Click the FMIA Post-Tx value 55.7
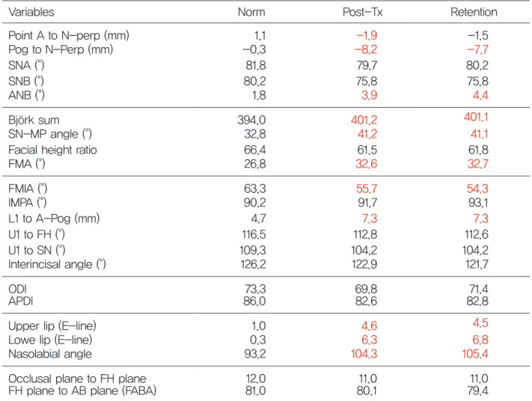The width and height of the screenshot is (532, 401). tap(367, 189)
